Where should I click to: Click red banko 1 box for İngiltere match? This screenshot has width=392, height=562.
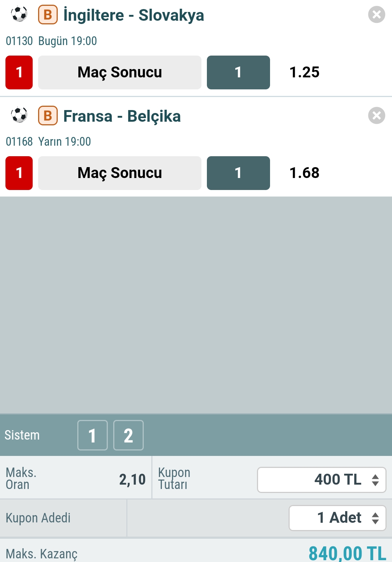(19, 72)
